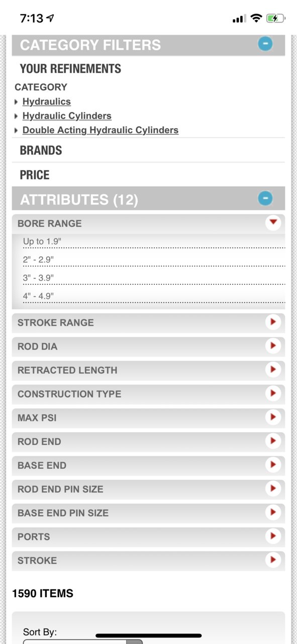The image size is (297, 644).
Task: Expand Stroke Range with its red arrow icon
Action: tap(273, 322)
